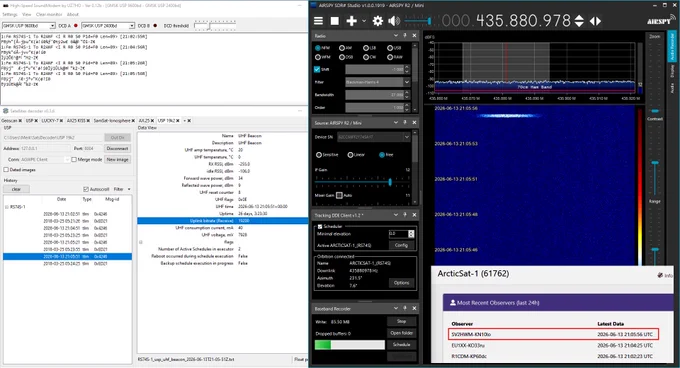Screen dimensions: 680x368
Task: Select the NFM demodulation mode
Action: (322, 48)
